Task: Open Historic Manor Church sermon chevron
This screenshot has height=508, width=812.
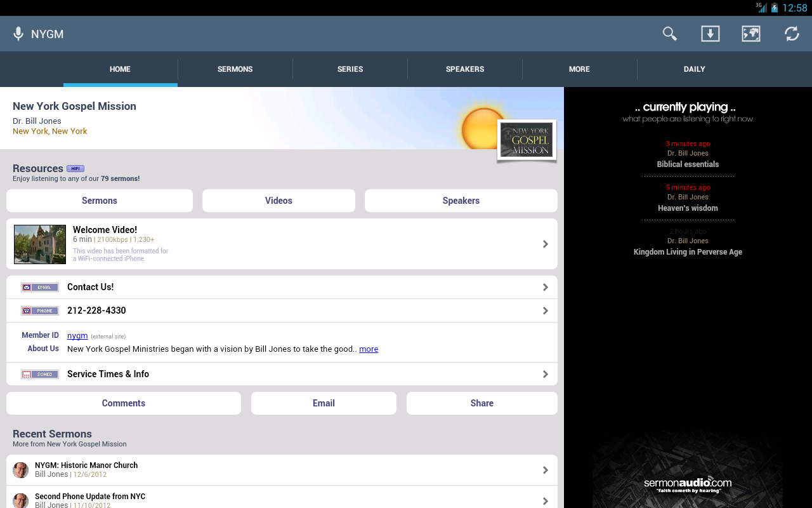Action: [x=546, y=470]
